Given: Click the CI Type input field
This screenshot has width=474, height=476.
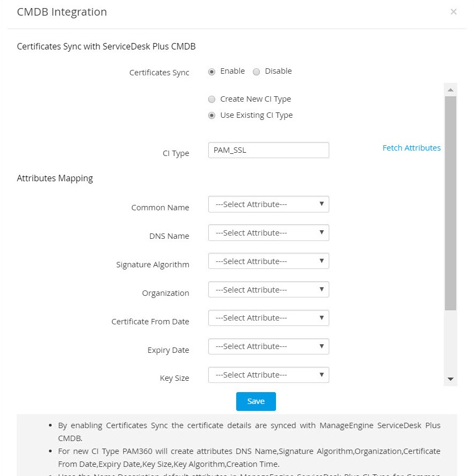Looking at the screenshot, I should click(x=268, y=150).
